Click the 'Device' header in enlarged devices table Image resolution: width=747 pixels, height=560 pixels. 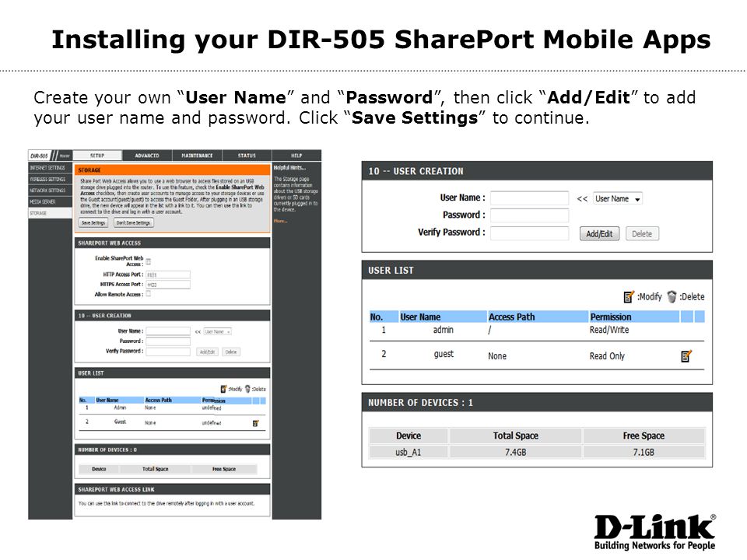click(x=409, y=436)
